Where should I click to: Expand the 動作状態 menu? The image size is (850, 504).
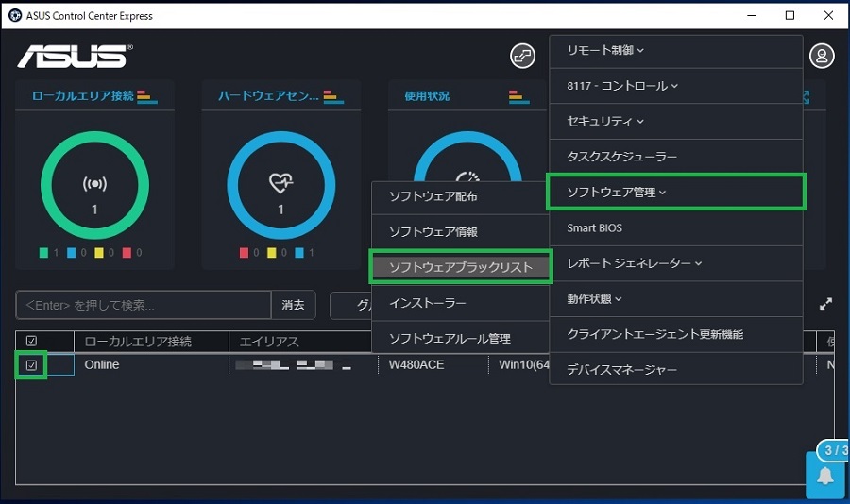(676, 298)
